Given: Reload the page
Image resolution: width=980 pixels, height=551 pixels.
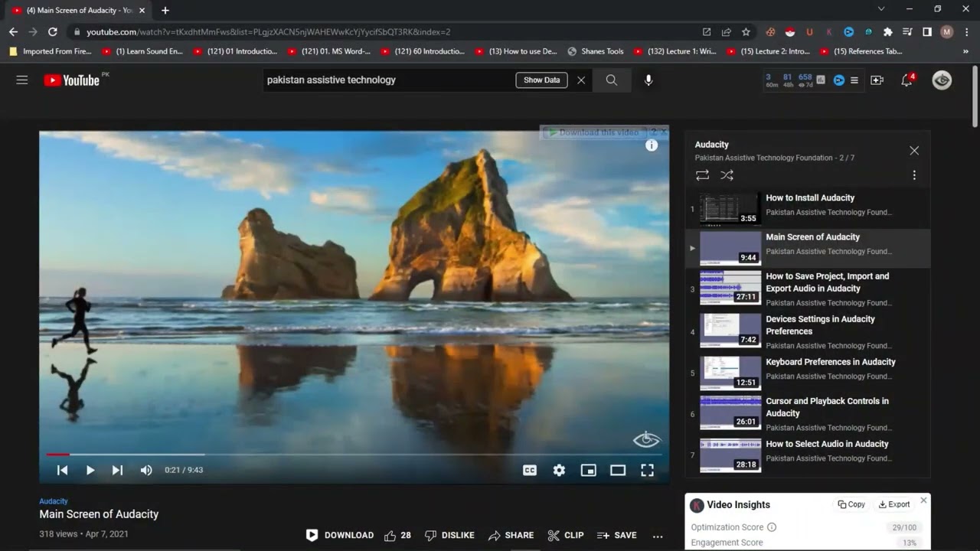Looking at the screenshot, I should click(52, 32).
